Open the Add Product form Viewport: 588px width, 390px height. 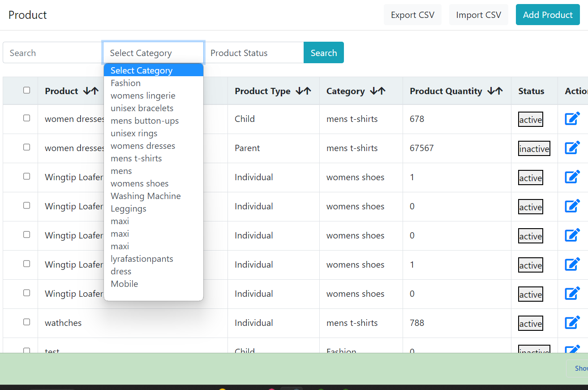click(548, 15)
